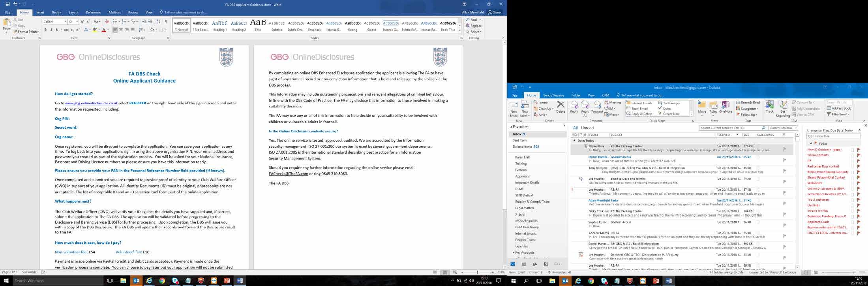Collapse the Key Accounts folder group
Viewport: 868px width, 286px height.
pyautogui.click(x=514, y=252)
